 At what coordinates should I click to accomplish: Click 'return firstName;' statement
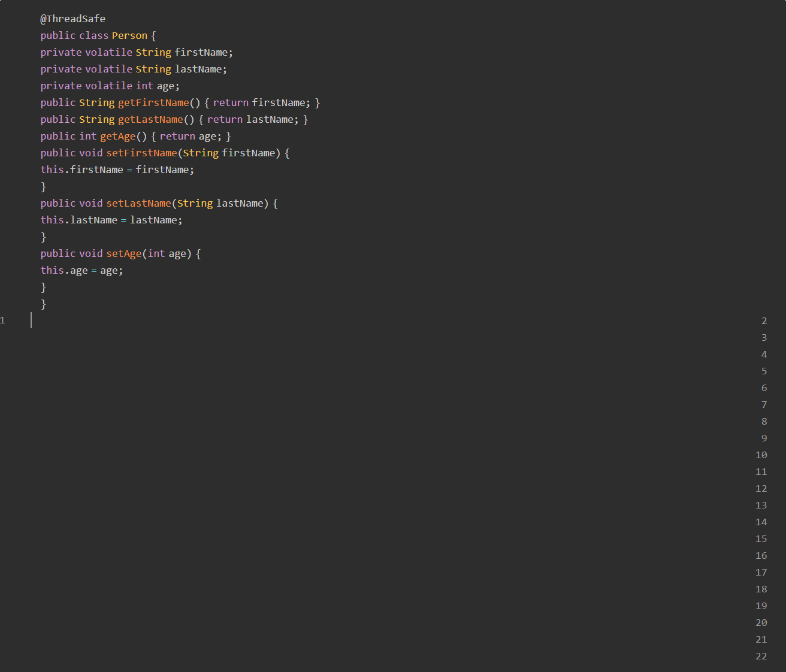tap(262, 102)
